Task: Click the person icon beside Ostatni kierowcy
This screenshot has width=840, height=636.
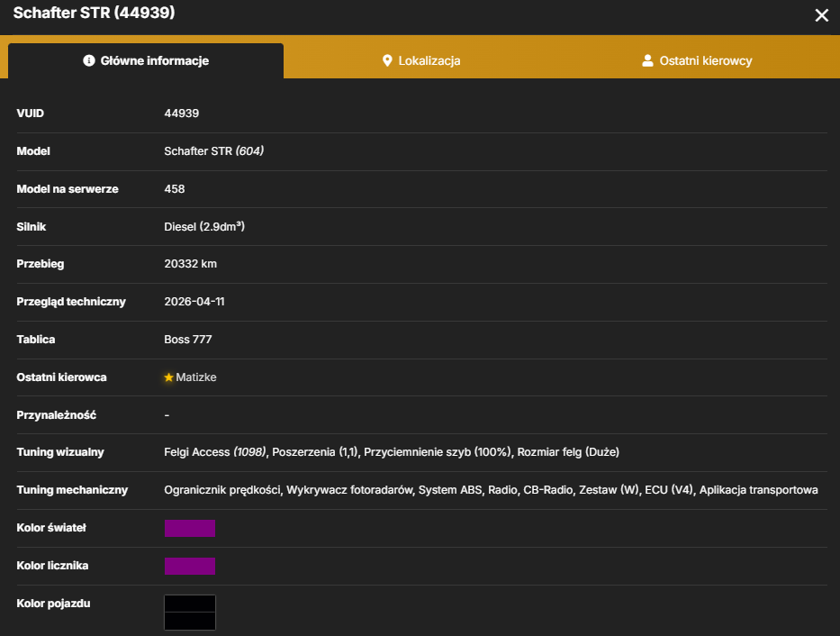Action: [647, 60]
